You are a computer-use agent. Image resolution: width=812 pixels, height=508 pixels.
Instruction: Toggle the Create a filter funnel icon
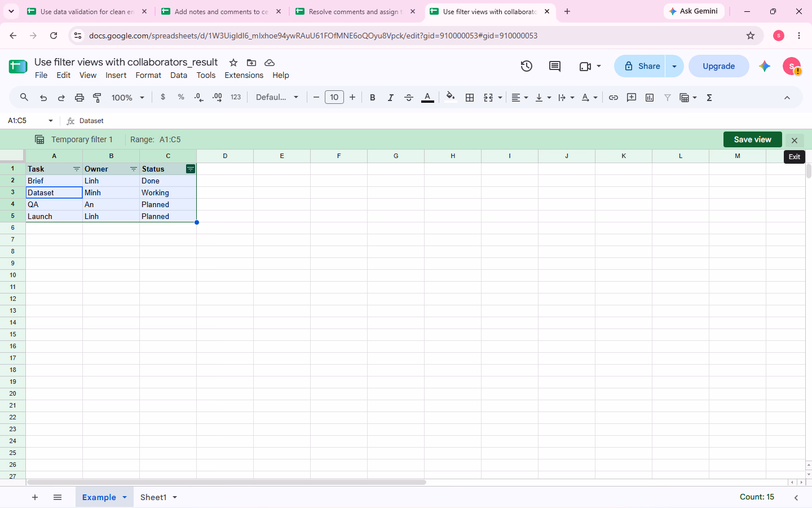click(x=668, y=98)
